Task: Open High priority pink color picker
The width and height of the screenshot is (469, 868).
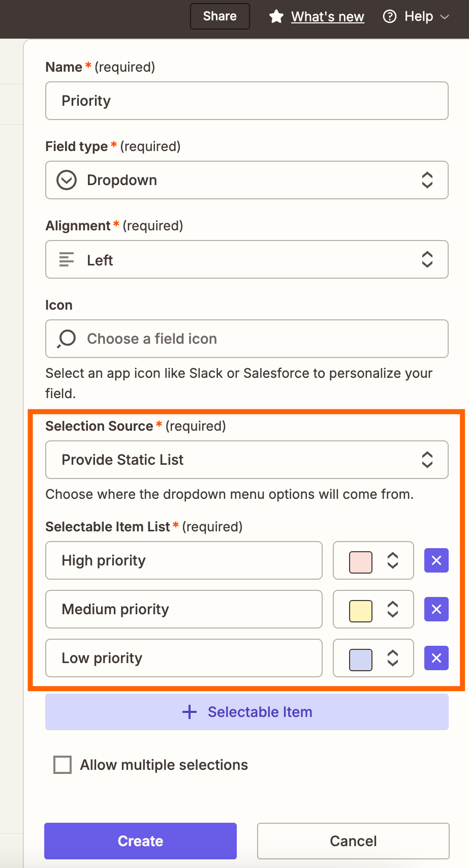Action: (373, 560)
